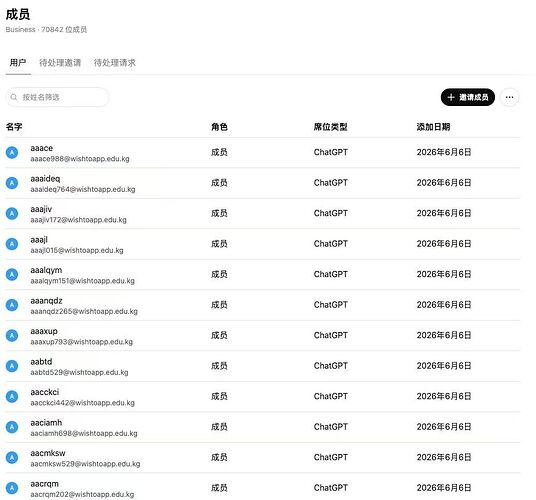Click the avatar icon for aaaideq
Viewport: 536px width, 500px height.
12,183
